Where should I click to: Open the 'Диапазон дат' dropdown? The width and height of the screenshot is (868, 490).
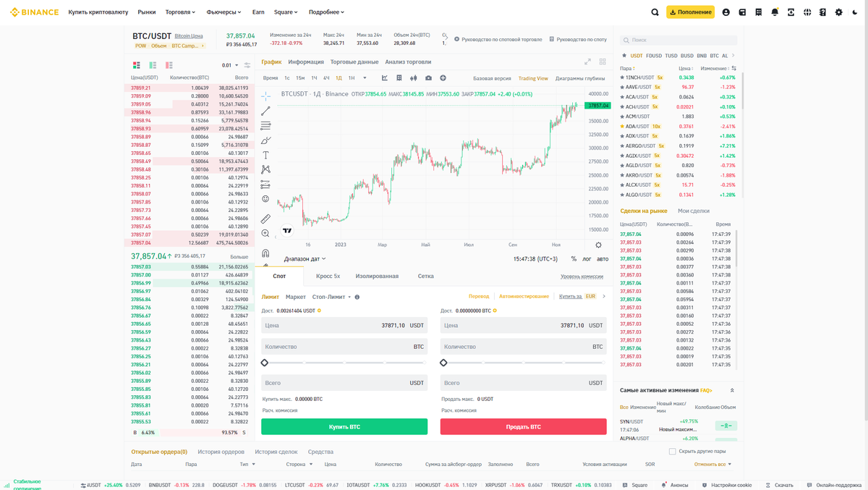coord(305,258)
